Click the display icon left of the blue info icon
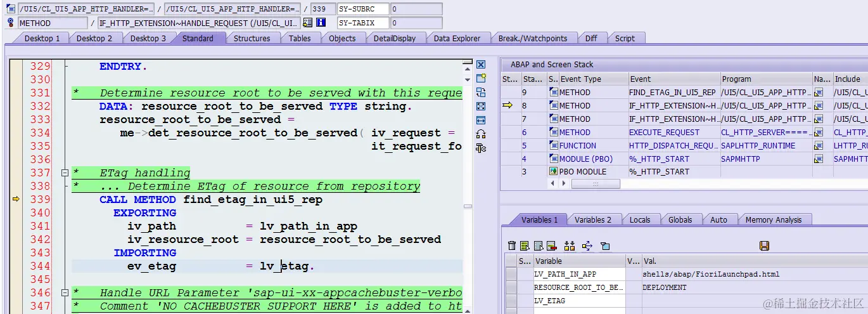 [x=308, y=23]
